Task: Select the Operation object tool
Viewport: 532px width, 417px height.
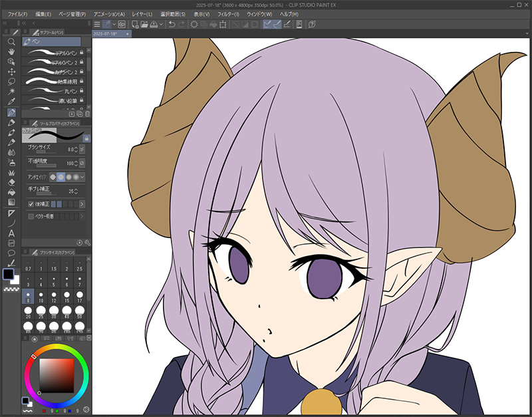Action: point(11,62)
